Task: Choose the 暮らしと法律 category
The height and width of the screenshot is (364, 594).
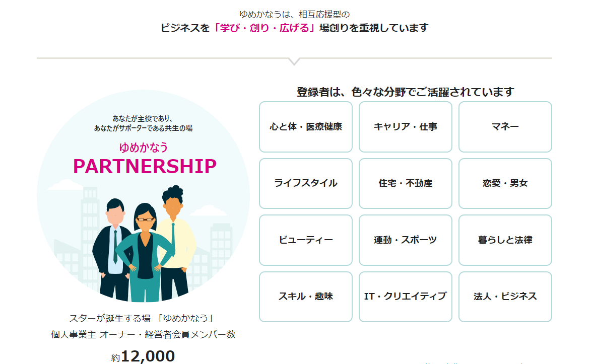Action: 505,240
